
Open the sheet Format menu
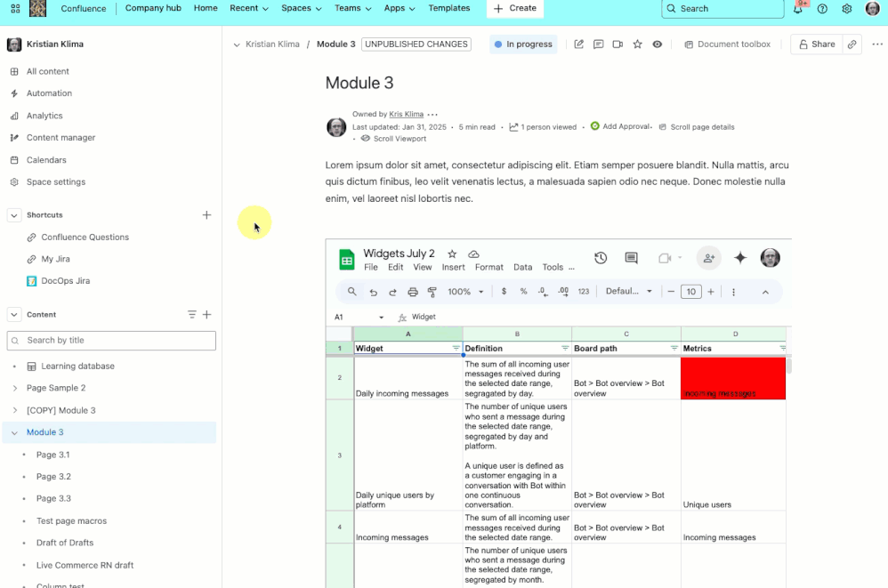(488, 268)
